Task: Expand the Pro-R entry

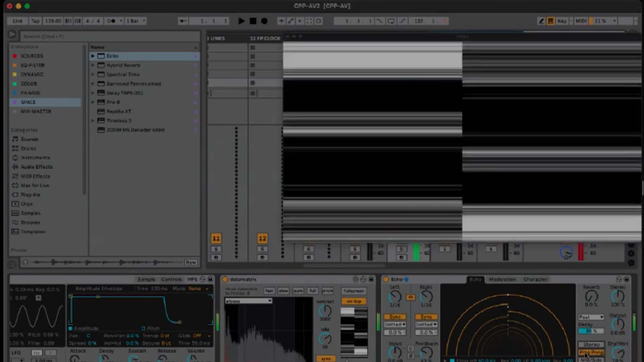Action: (93, 102)
